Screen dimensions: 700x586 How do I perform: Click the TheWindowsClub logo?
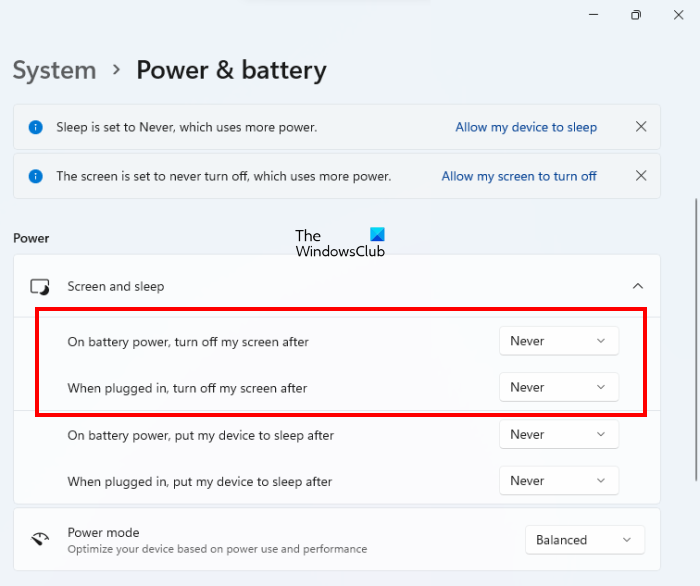coord(340,243)
